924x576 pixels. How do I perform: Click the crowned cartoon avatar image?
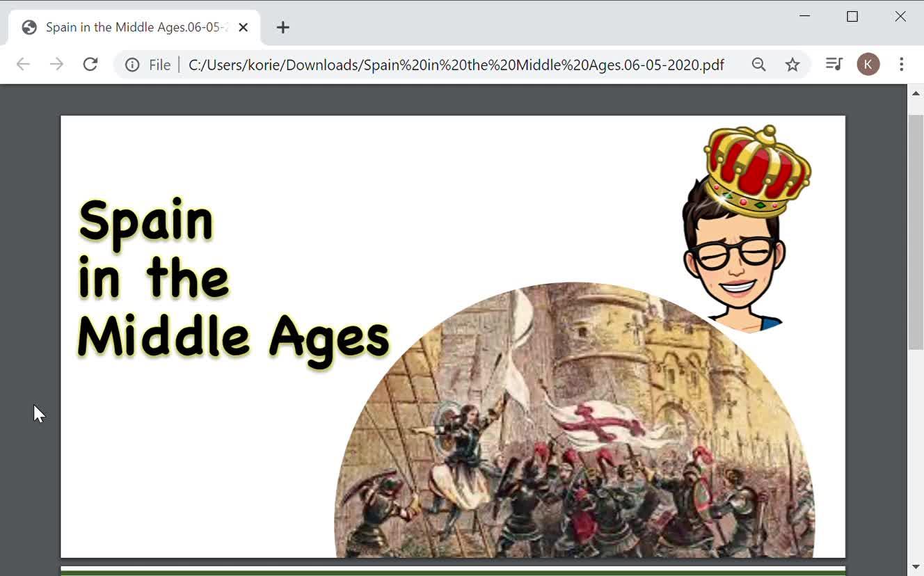click(x=747, y=228)
